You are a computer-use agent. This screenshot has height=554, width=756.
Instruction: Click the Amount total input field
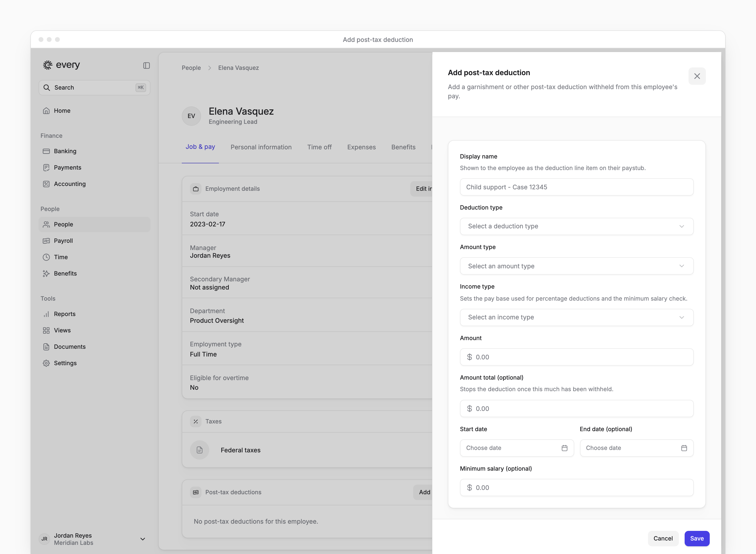point(576,409)
